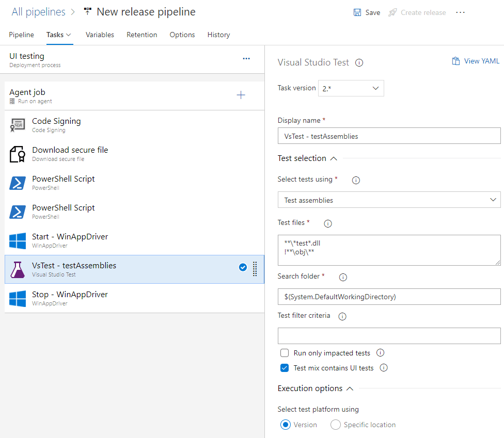Click the Search folder input field
Screen dimensions: 504x438
[x=389, y=297]
